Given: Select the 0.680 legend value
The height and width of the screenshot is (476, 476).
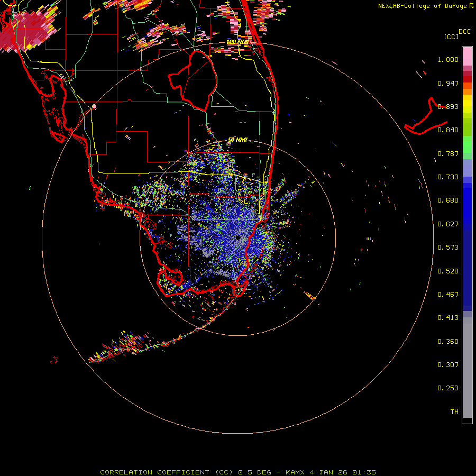Looking at the screenshot, I should (x=448, y=200).
